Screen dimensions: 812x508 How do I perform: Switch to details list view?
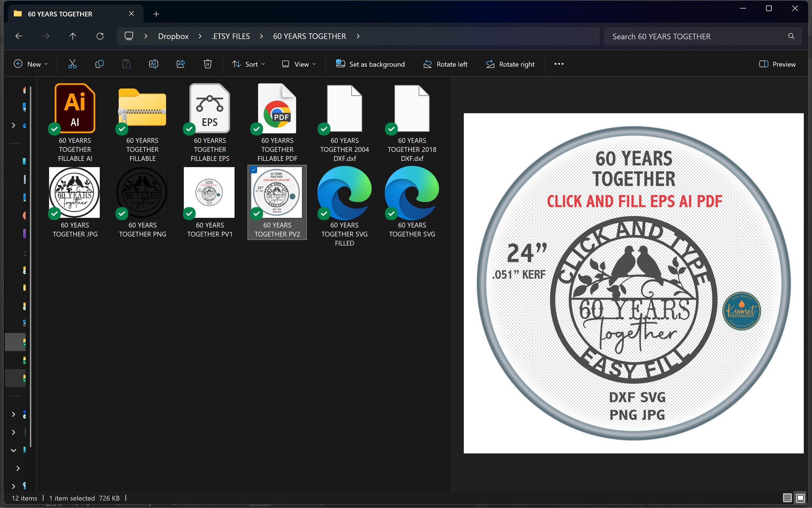787,498
